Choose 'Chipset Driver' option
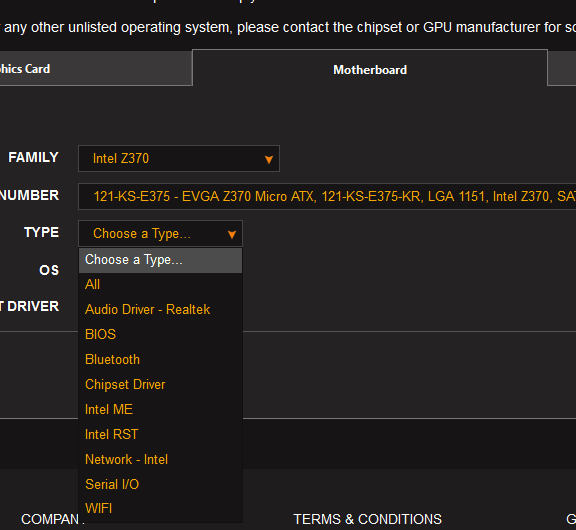This screenshot has height=530, width=576. point(160,385)
